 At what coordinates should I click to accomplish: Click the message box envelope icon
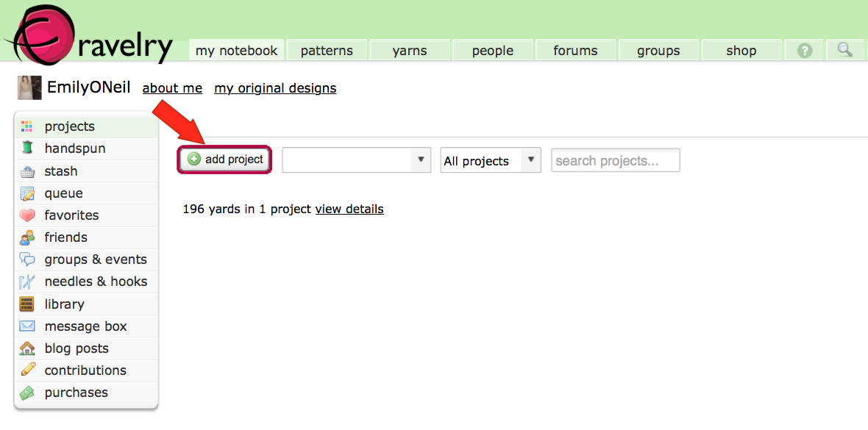tap(27, 326)
